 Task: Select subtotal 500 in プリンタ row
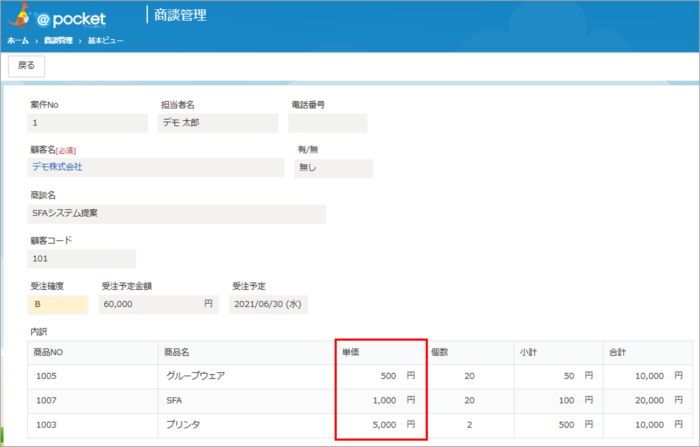click(x=559, y=425)
